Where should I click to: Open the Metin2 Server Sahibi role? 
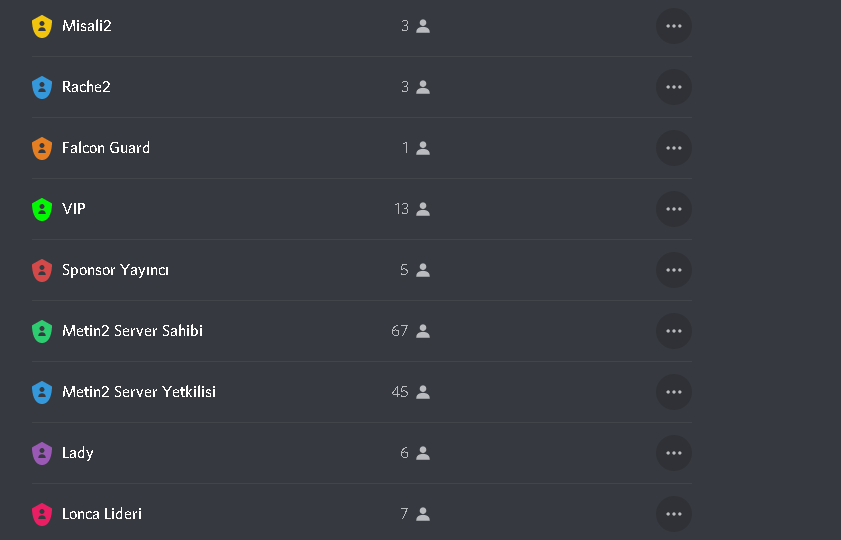coord(132,331)
